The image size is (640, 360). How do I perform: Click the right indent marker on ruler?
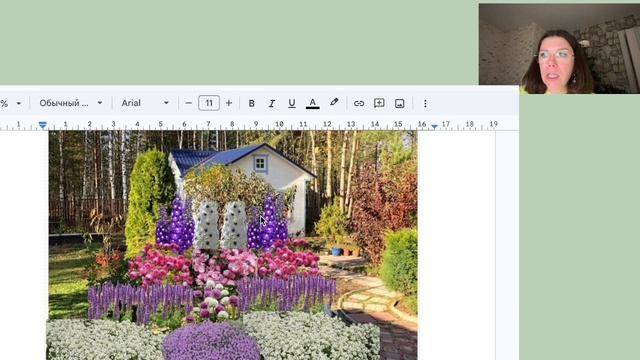435,127
